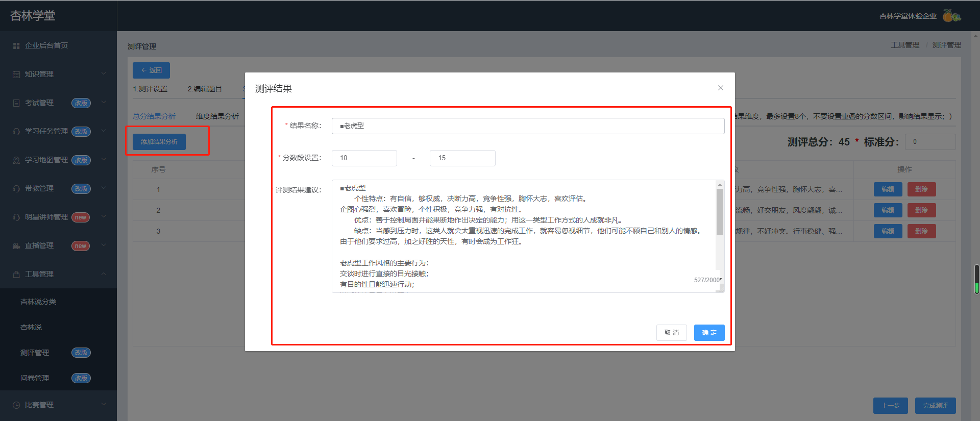Click the 带教管理 sidebar icon
980x421 pixels.
[x=16, y=189]
